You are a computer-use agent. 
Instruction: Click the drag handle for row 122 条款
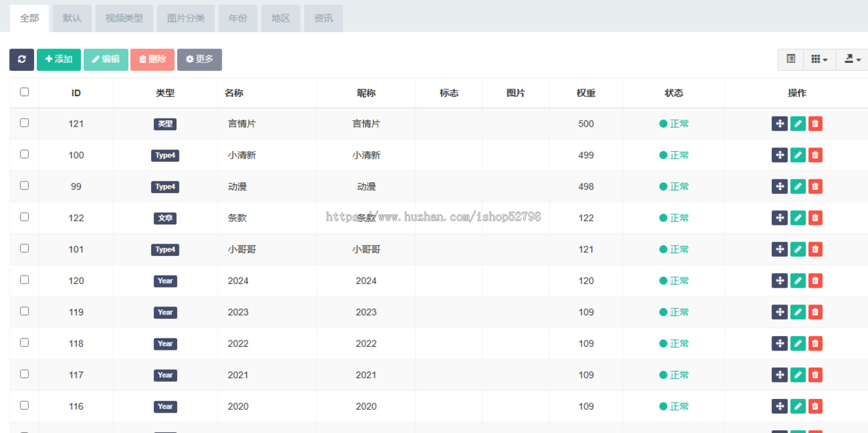click(780, 218)
